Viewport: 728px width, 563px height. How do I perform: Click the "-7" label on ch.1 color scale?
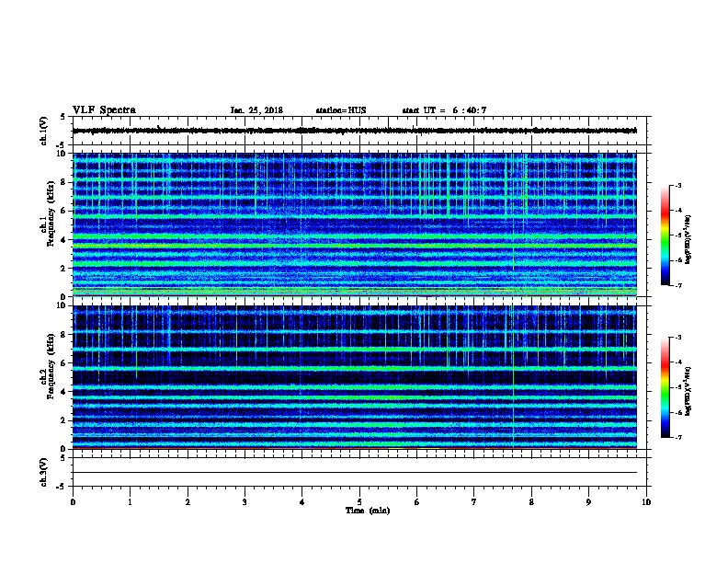point(677,285)
